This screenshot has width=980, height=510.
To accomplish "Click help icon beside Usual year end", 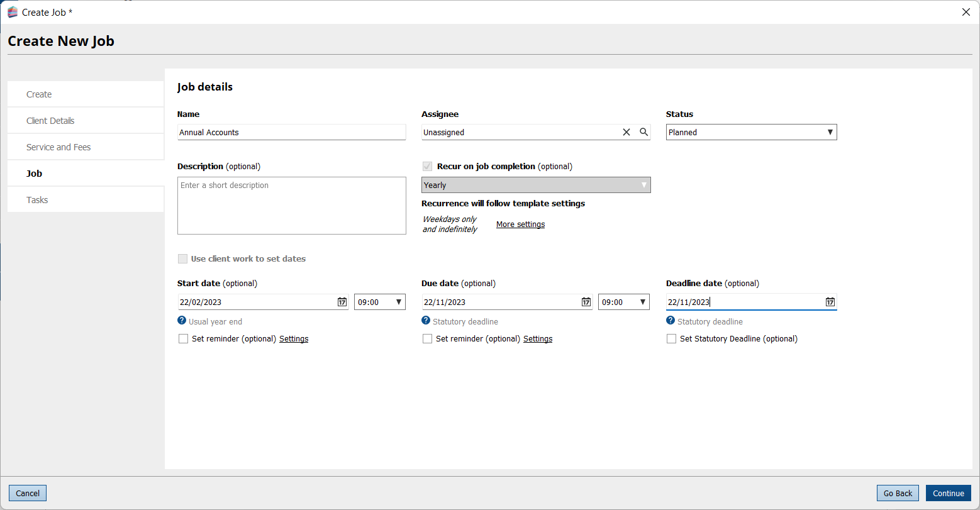I will coord(182,321).
